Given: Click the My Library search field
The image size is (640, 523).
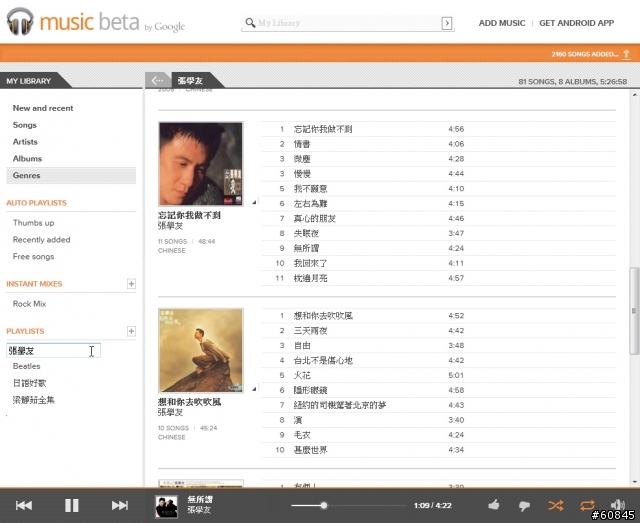Looking at the screenshot, I should [348, 23].
